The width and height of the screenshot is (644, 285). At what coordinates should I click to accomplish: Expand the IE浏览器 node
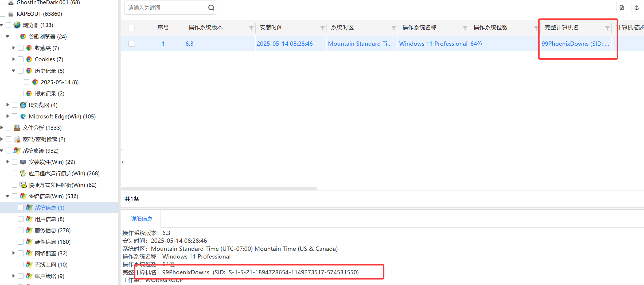[7, 105]
